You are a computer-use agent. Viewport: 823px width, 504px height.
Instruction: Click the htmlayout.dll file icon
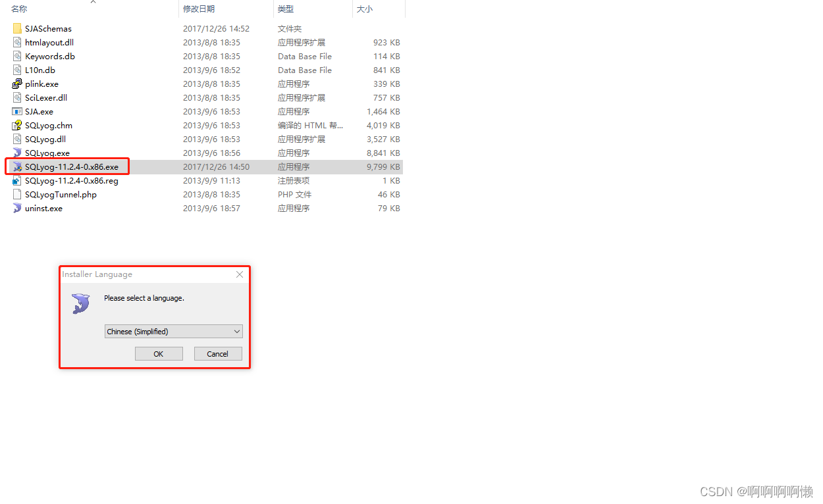(x=17, y=42)
